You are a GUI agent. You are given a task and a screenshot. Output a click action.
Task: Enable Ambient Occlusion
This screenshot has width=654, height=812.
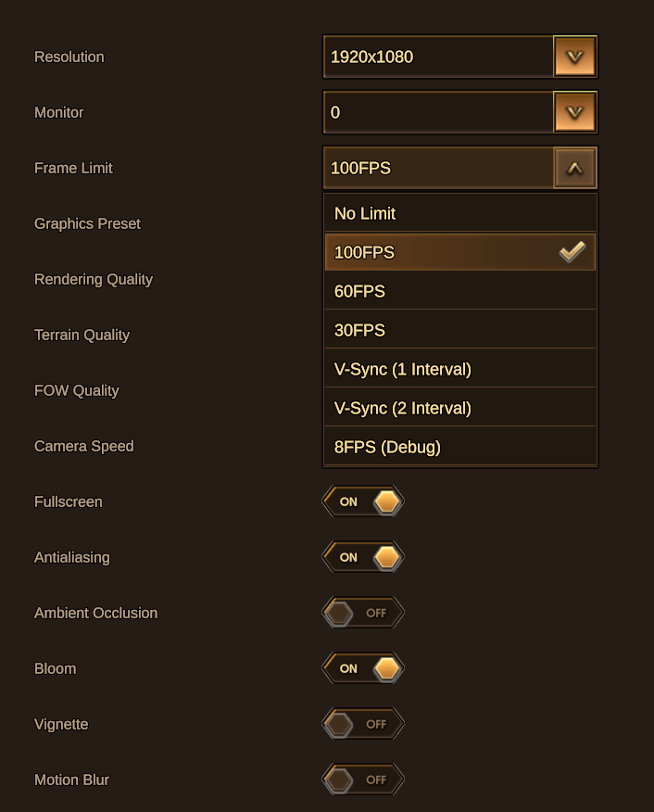pos(363,613)
